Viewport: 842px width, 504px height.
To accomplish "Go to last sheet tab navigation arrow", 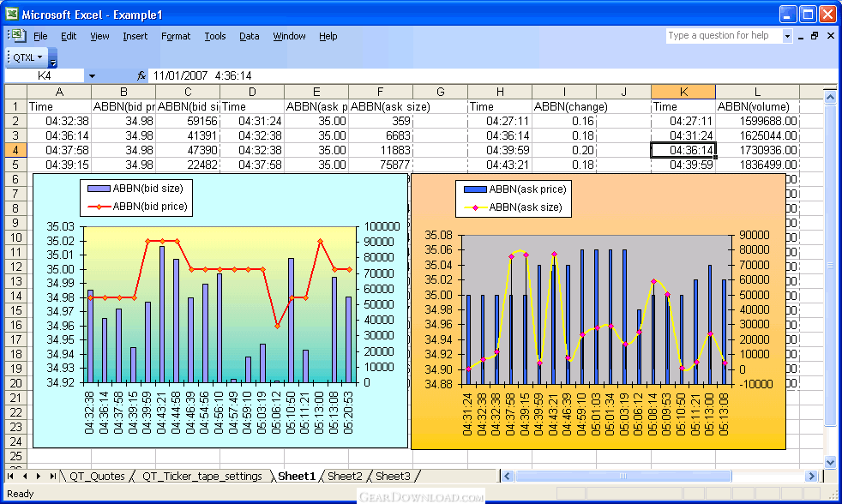I will pyautogui.click(x=52, y=476).
